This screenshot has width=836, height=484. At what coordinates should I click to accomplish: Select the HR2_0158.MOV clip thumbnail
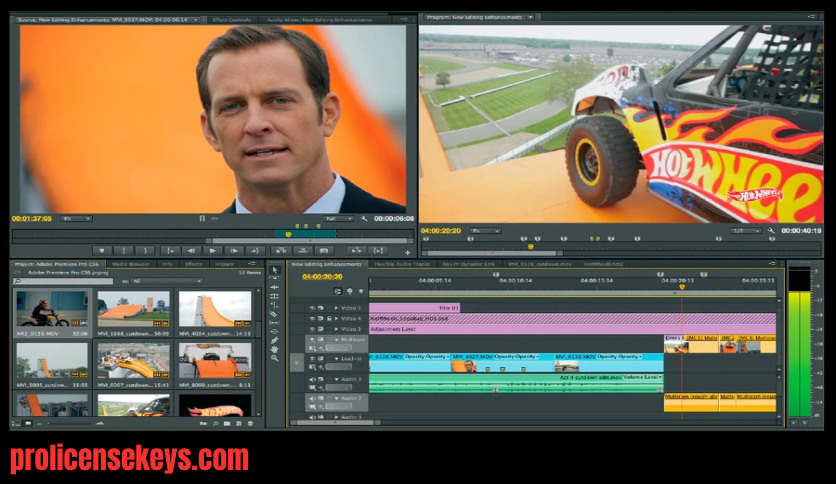click(x=52, y=309)
